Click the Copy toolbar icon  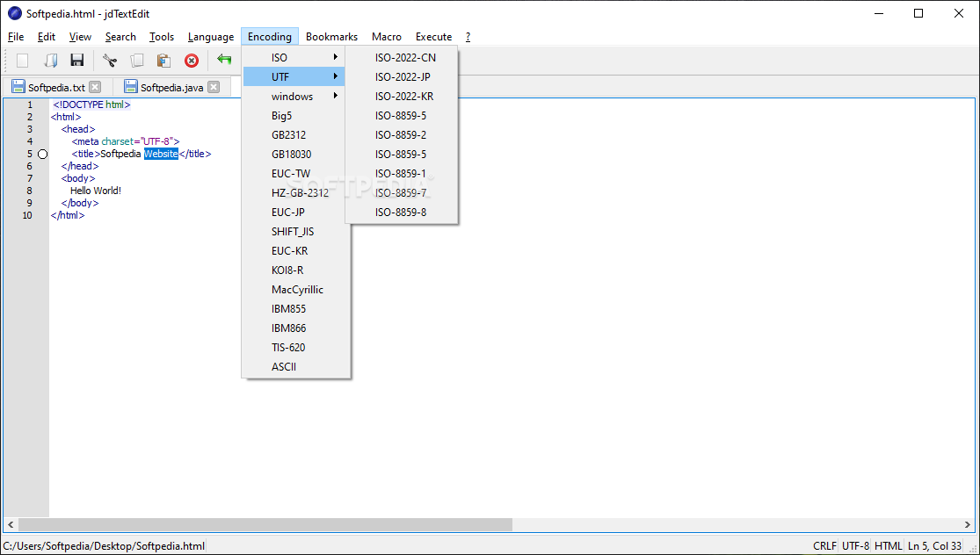point(137,60)
